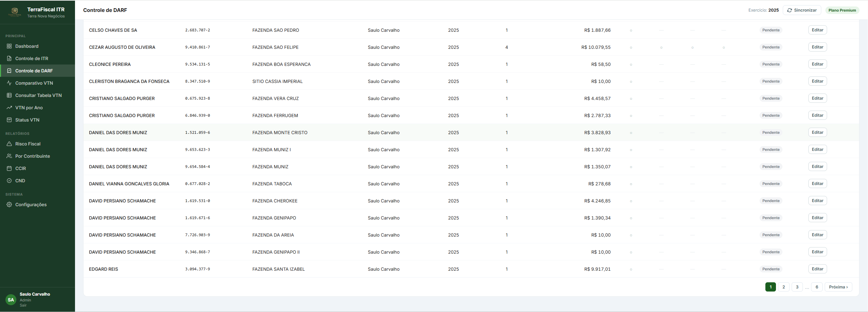Open Dashboard via its grid icon

click(x=9, y=46)
